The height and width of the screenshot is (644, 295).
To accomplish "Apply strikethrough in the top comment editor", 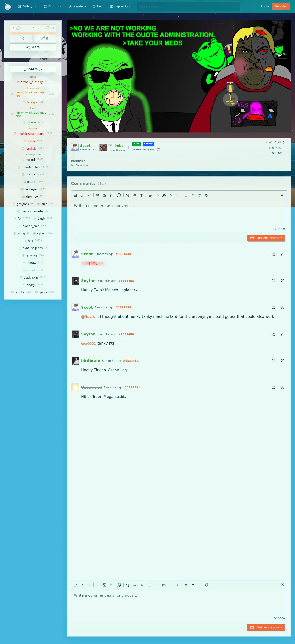I will point(150,195).
